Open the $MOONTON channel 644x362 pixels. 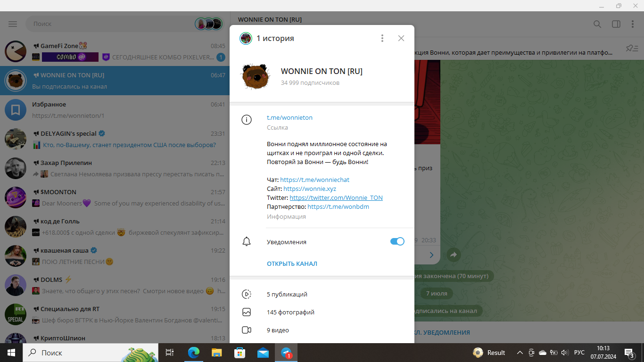coord(115,197)
